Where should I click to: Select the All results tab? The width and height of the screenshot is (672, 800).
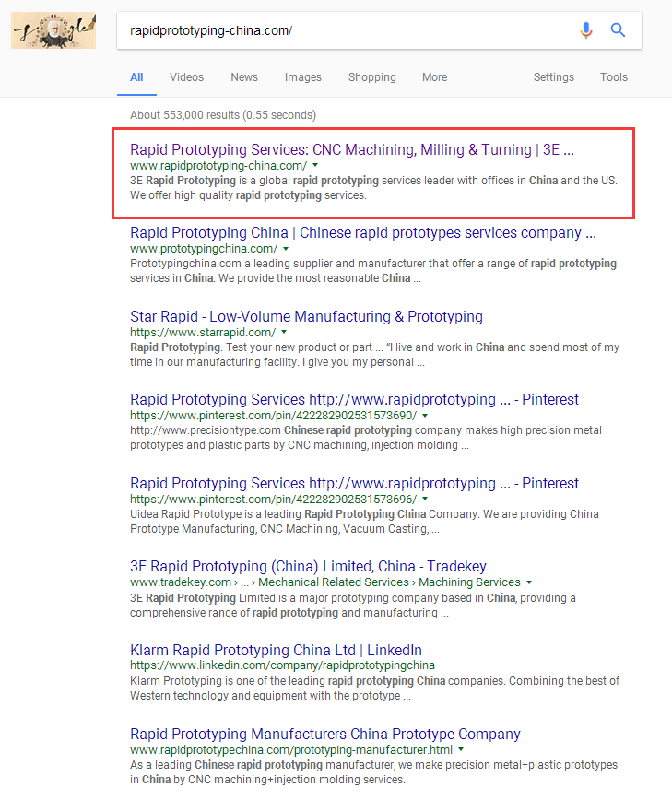tap(136, 77)
